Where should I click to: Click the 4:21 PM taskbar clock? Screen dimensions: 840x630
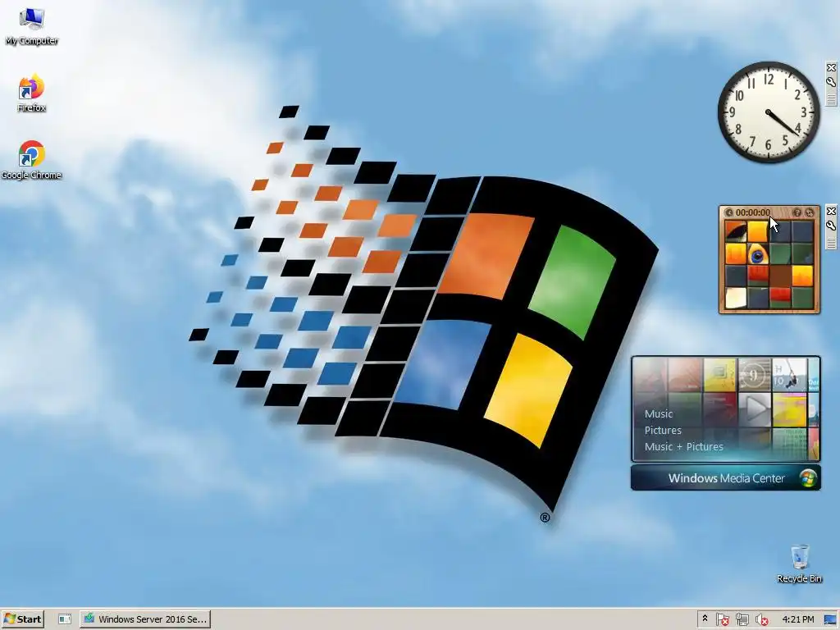coord(797,619)
